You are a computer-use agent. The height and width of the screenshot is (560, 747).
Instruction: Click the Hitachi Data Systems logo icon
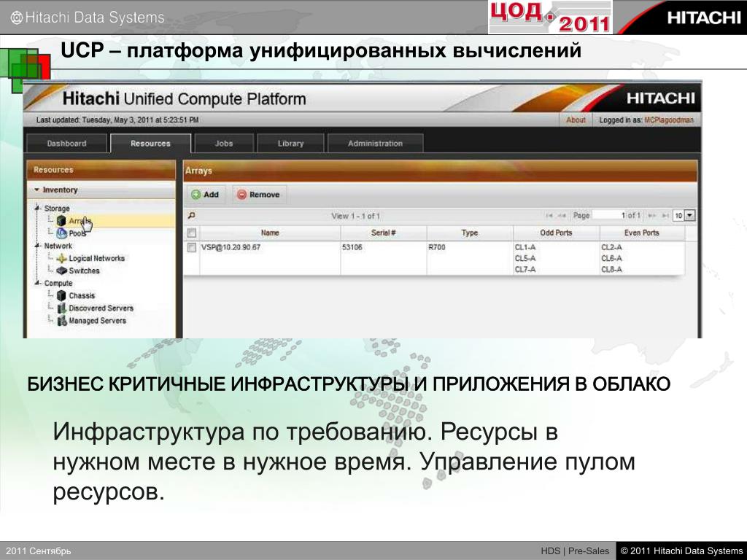coord(17,18)
